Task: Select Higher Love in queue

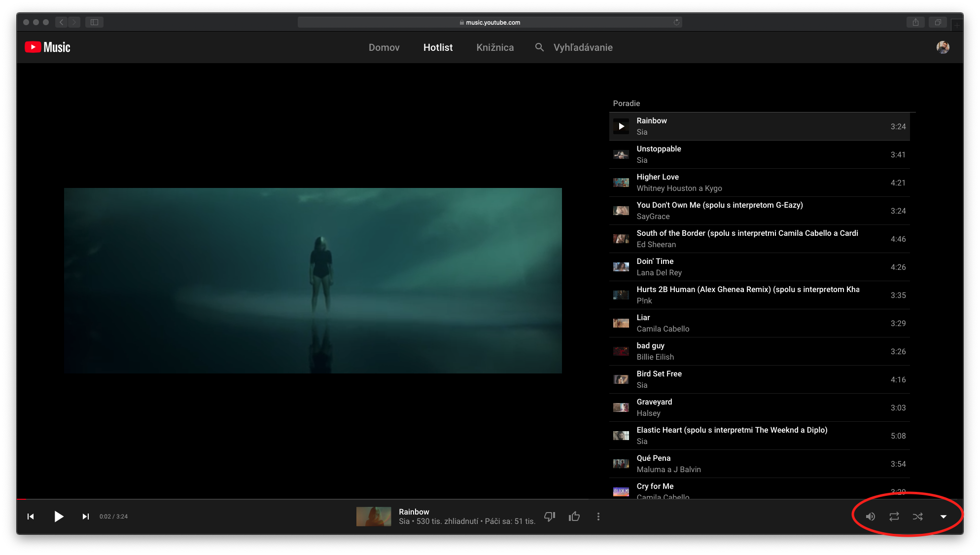Action: pyautogui.click(x=759, y=183)
